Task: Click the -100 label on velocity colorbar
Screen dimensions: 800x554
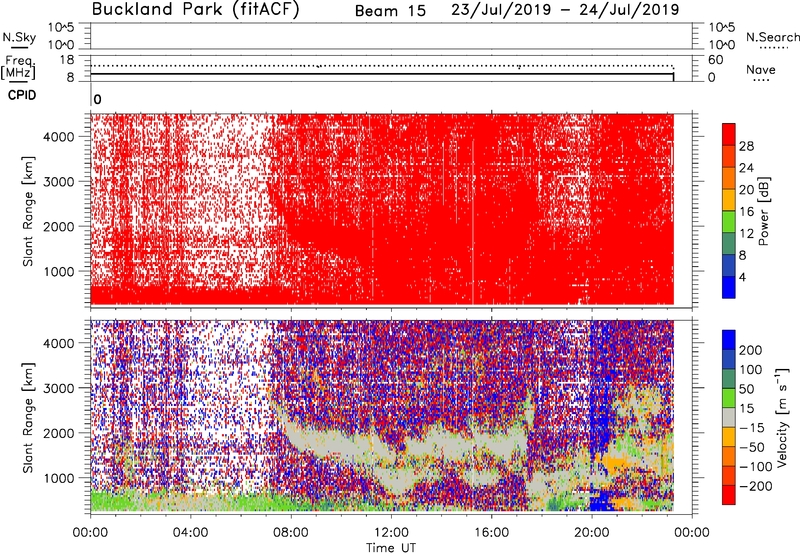Action: pyautogui.click(x=756, y=467)
